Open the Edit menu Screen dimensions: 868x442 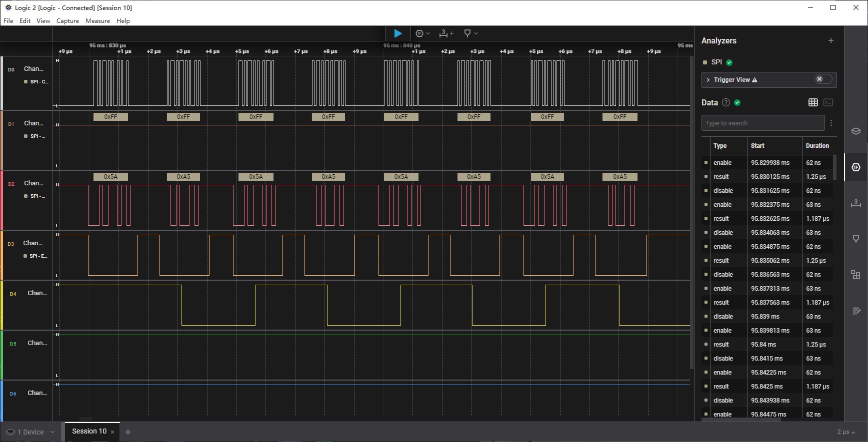point(25,20)
